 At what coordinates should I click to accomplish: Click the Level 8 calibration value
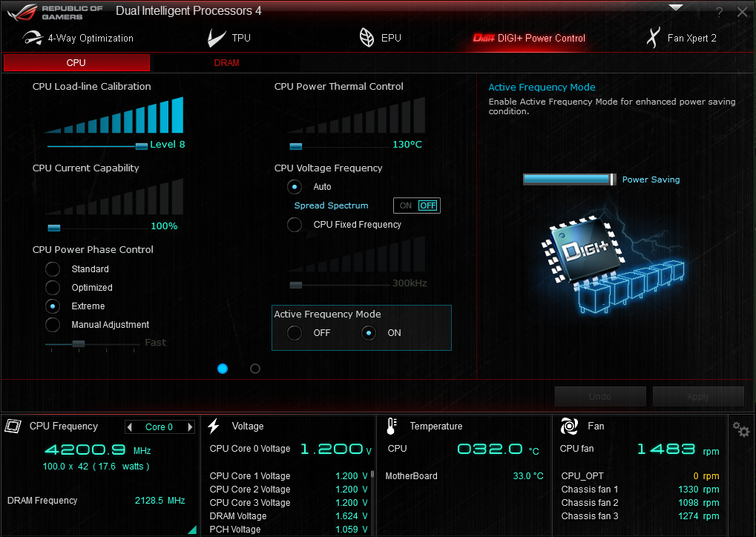click(x=168, y=145)
